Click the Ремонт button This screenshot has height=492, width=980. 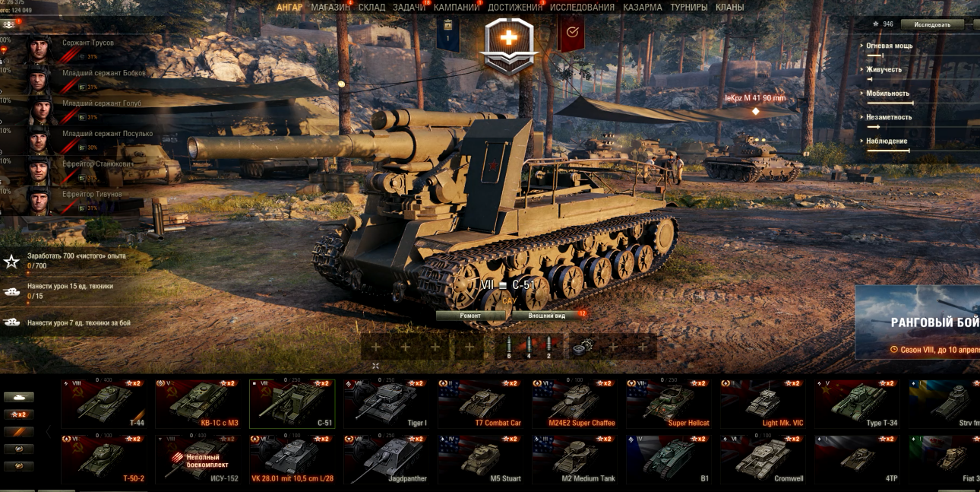coord(470,315)
